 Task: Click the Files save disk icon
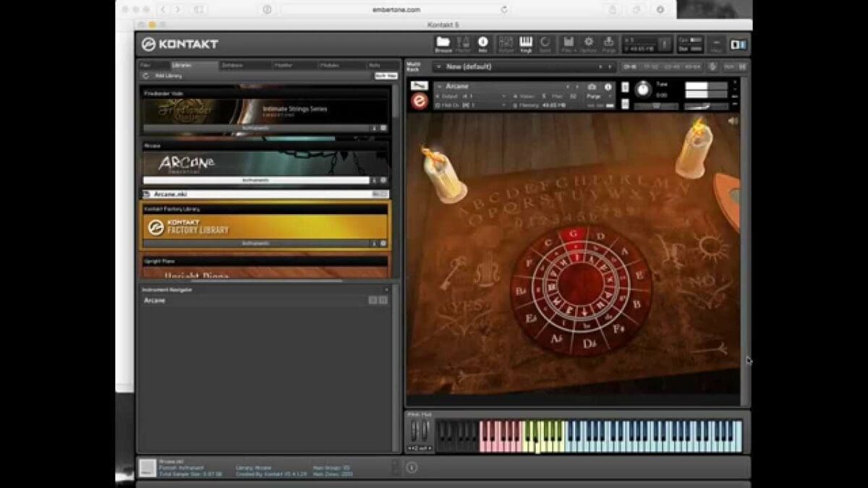569,43
